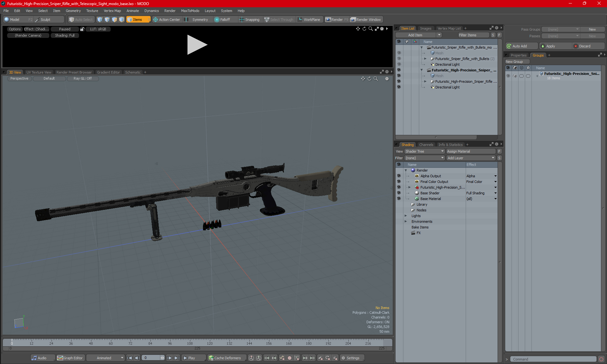The height and width of the screenshot is (364, 607).
Task: Collapse the Futuristic_Sniper_Rifle_with_Bullets_mo scene
Action: [x=421, y=47]
